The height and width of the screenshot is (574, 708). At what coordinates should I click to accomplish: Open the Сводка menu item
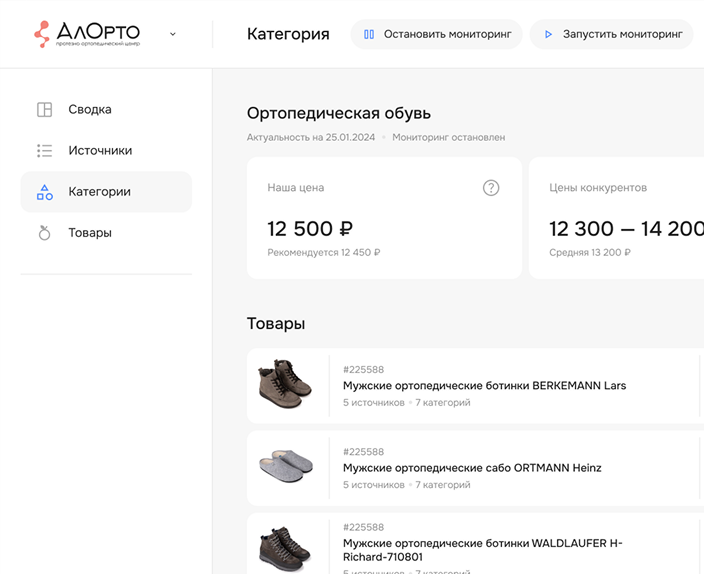[x=90, y=110]
